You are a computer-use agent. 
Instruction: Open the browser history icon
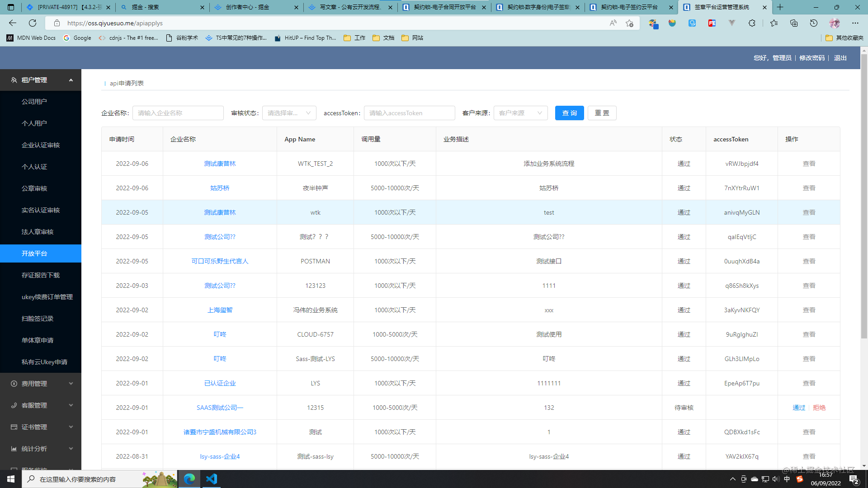pos(814,23)
